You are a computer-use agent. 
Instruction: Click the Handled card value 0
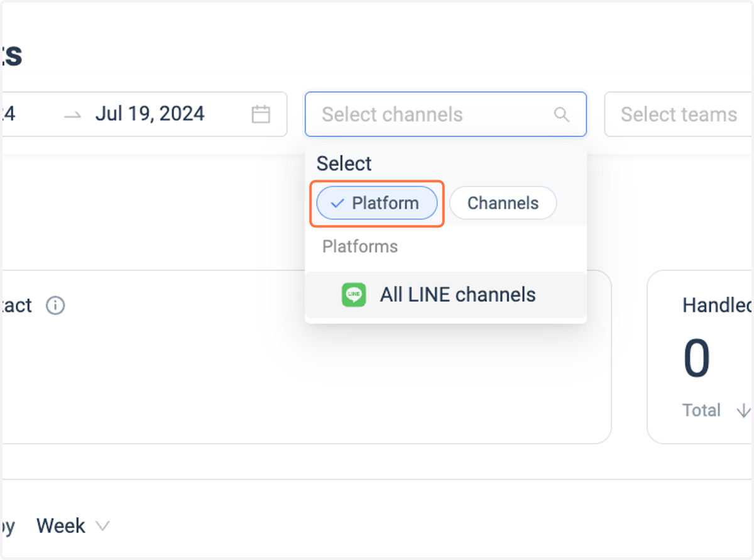click(696, 359)
